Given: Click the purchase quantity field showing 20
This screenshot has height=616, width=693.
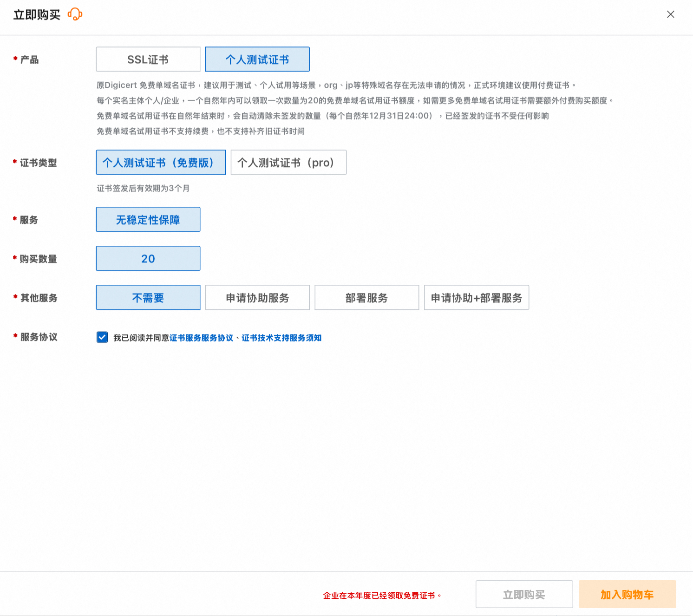Looking at the screenshot, I should [148, 258].
